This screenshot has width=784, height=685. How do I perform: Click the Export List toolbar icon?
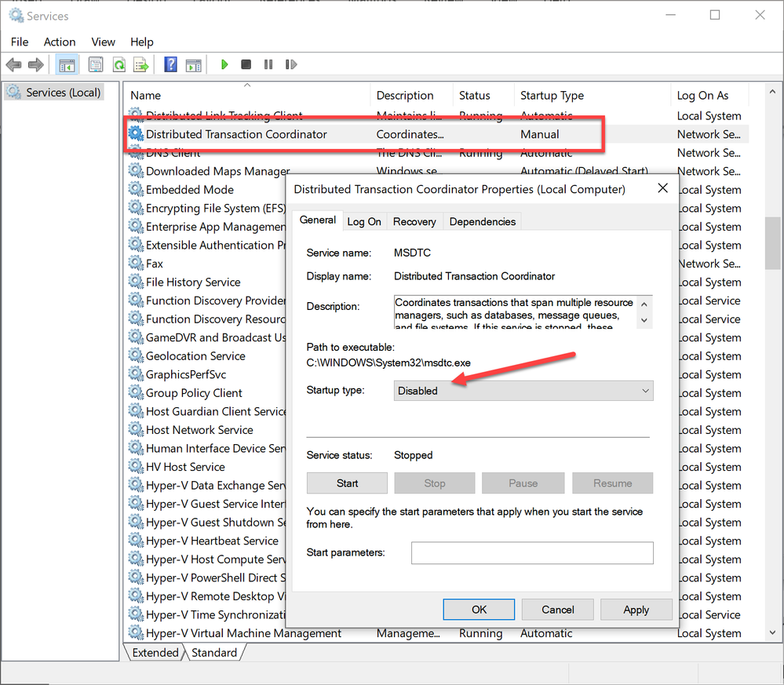point(141,64)
